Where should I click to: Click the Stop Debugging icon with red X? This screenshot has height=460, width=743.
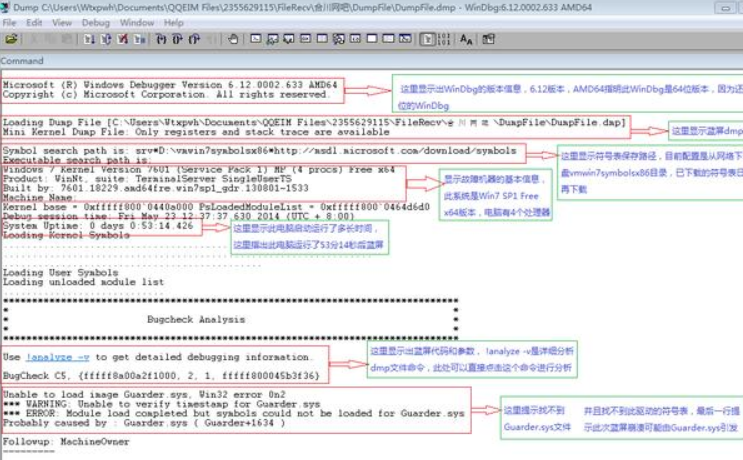121,40
